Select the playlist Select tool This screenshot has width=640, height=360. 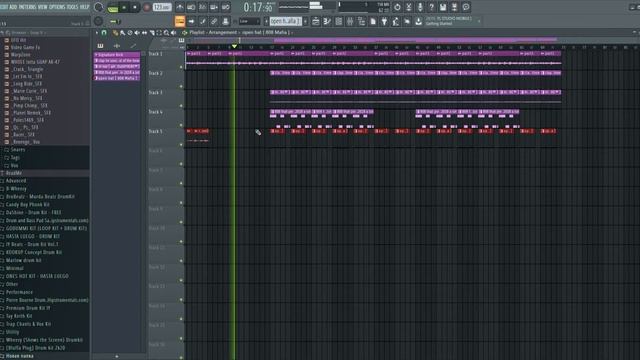[159, 33]
